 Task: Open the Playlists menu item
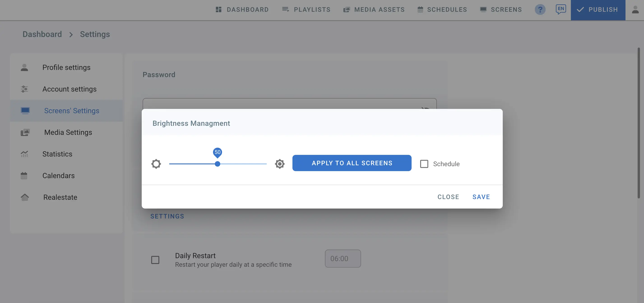[306, 10]
